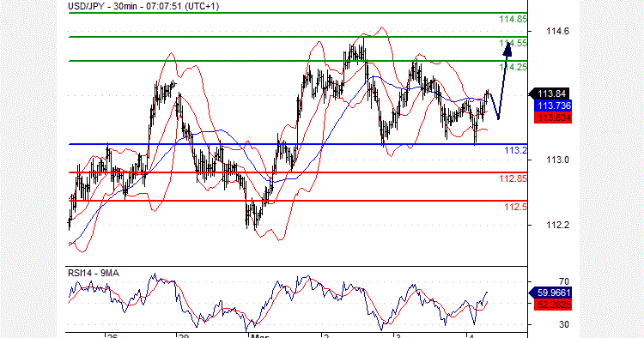Viewport: 644px width, 338px height.
Task: Select the blue 113.736 moving average tag
Action: [x=552, y=106]
